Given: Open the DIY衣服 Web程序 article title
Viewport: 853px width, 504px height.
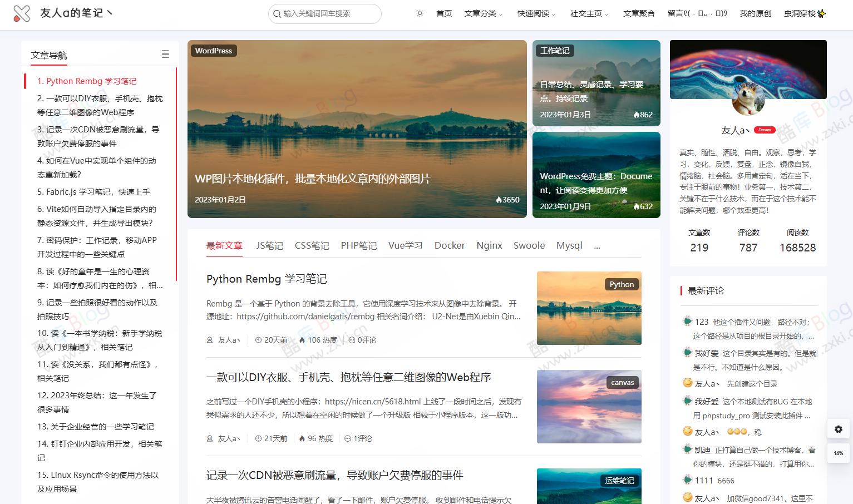Looking at the screenshot, I should (349, 377).
